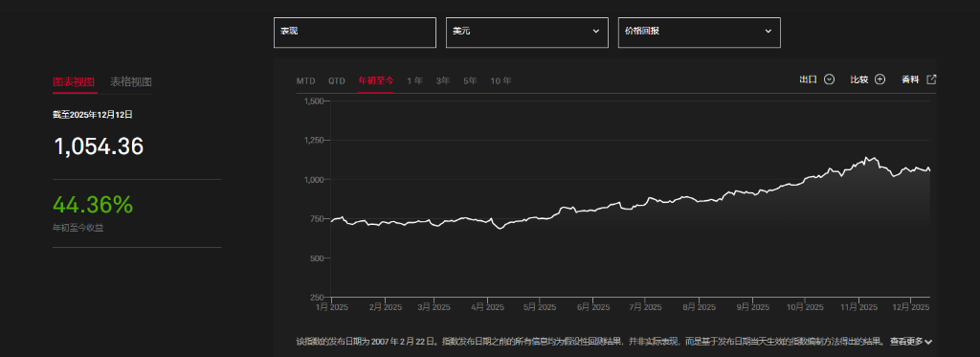The height and width of the screenshot is (357, 980).
Task: Click the 11月 2025 axis label
Action: (858, 307)
